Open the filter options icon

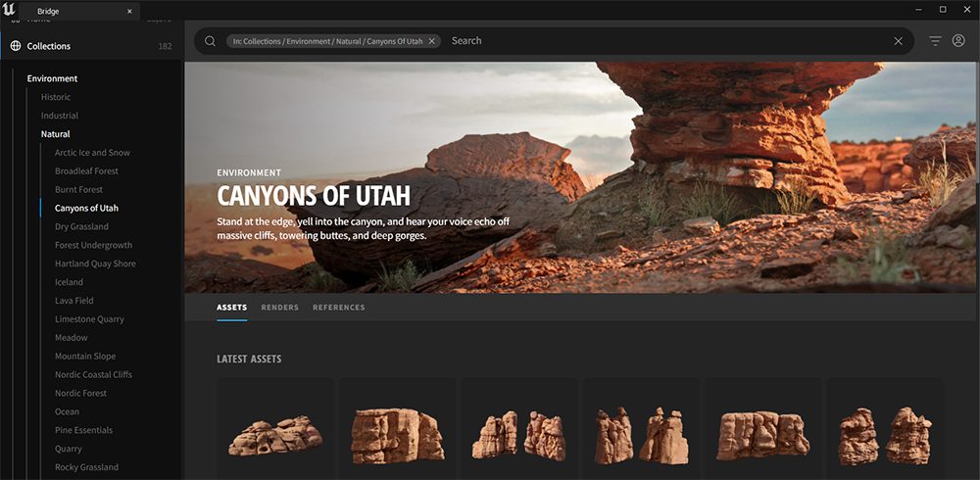(935, 41)
